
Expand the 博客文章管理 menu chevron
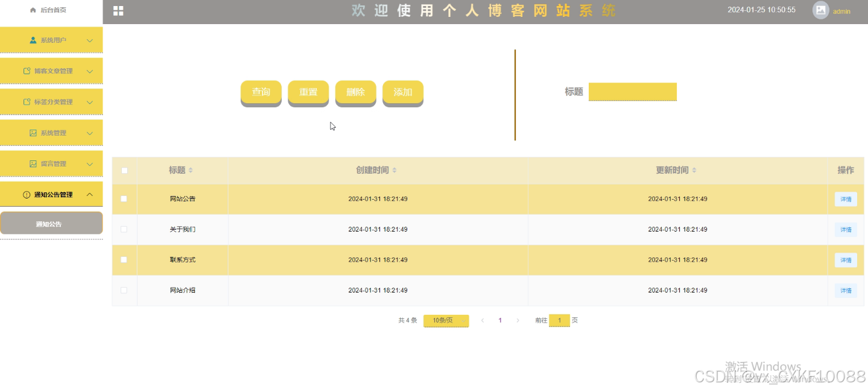[x=90, y=71]
